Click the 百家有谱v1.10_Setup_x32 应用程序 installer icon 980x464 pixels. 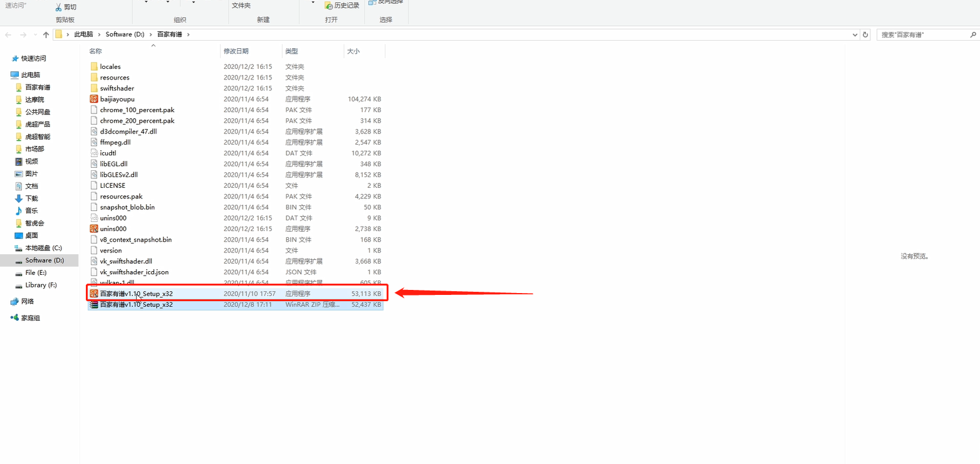(94, 293)
